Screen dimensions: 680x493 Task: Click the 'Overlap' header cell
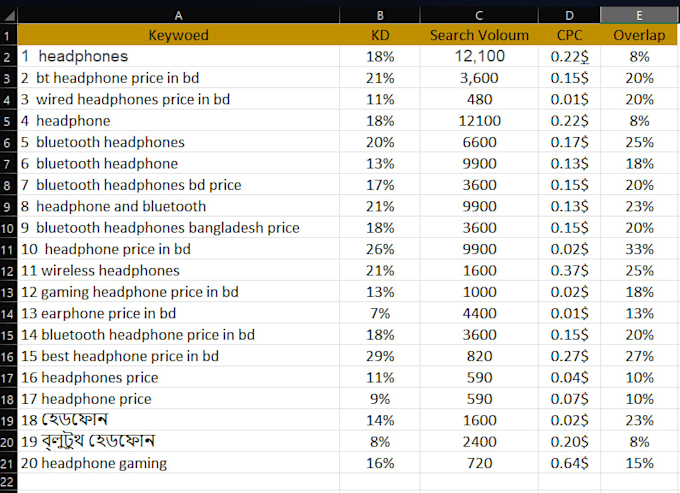(x=639, y=35)
